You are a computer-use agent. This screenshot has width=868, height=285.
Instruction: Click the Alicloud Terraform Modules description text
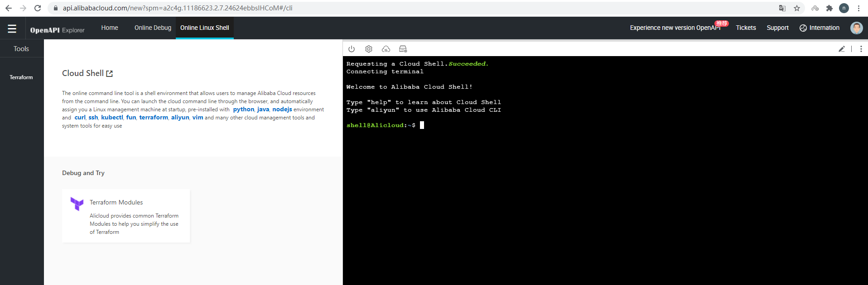134,224
